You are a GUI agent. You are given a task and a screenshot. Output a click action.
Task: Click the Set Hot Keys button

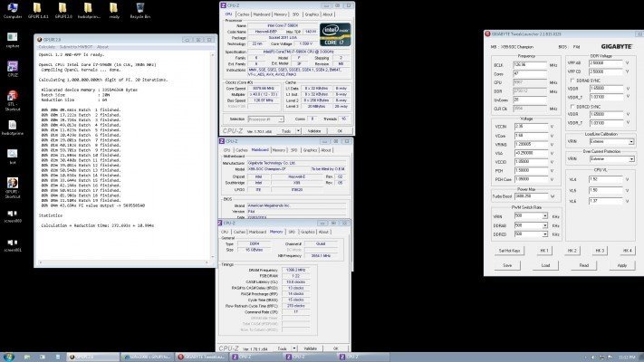[x=509, y=251]
